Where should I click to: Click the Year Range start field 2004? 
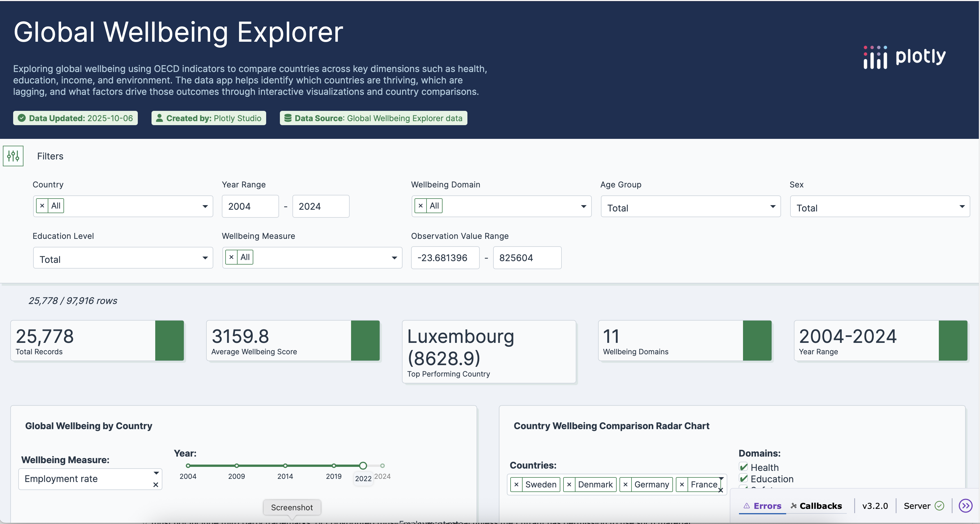point(250,207)
